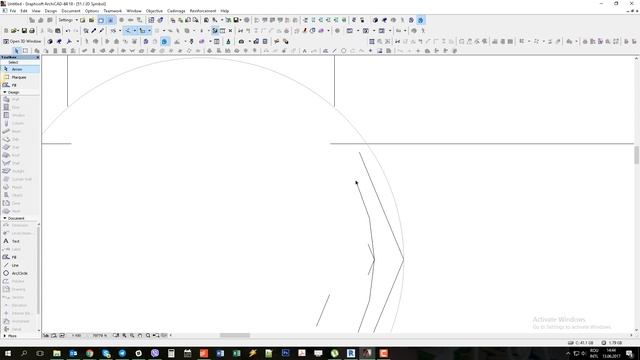Select the Line tool in Toolbox
The width and height of the screenshot is (640, 360).
(x=19, y=265)
